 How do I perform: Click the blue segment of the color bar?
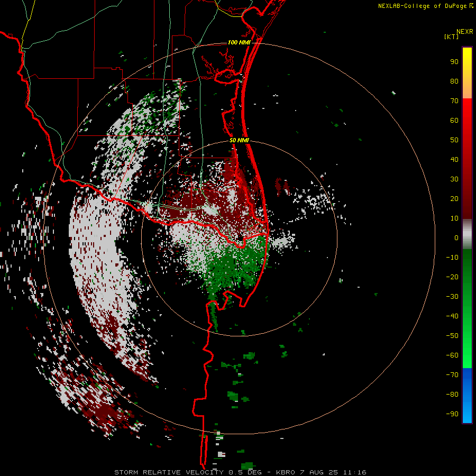tap(467, 395)
